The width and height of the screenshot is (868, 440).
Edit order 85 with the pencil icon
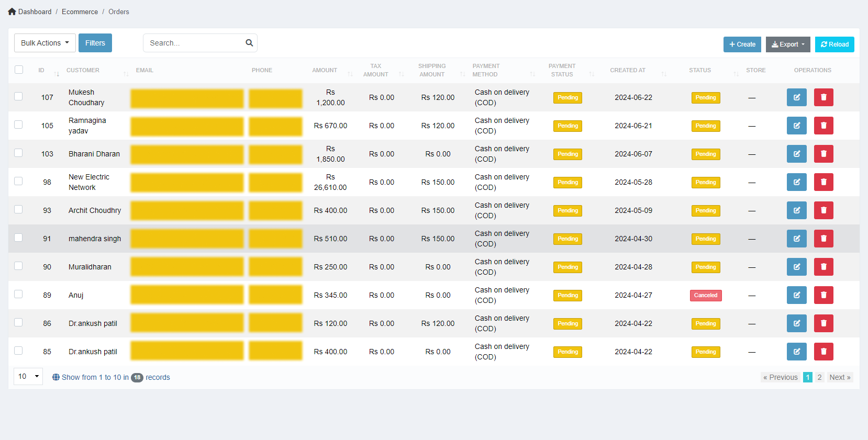tap(796, 352)
